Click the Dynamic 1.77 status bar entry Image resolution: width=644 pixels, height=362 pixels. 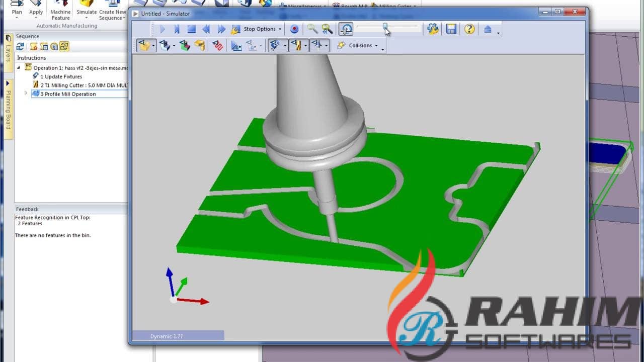[178, 336]
